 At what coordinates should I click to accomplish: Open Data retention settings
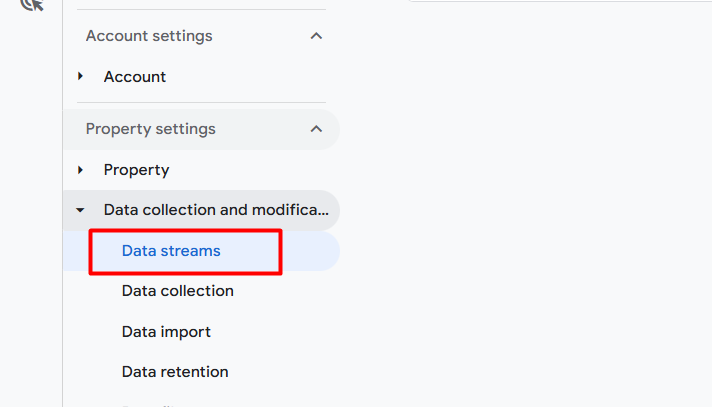(x=175, y=371)
